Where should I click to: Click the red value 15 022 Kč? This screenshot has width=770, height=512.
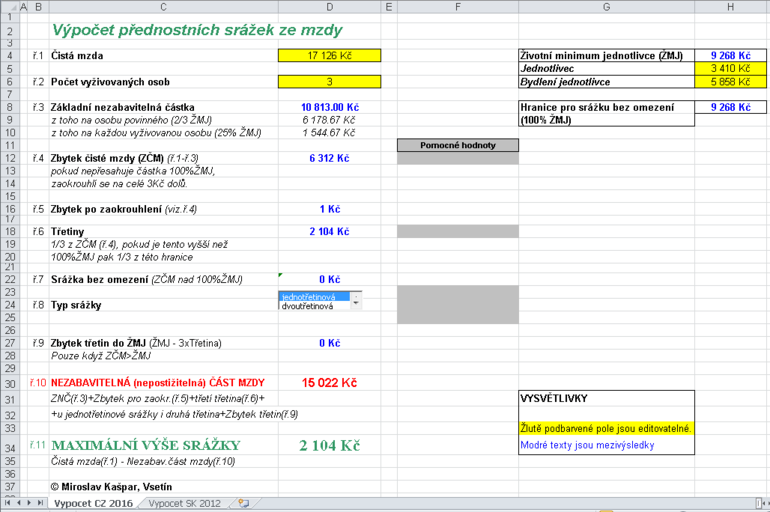tap(330, 383)
